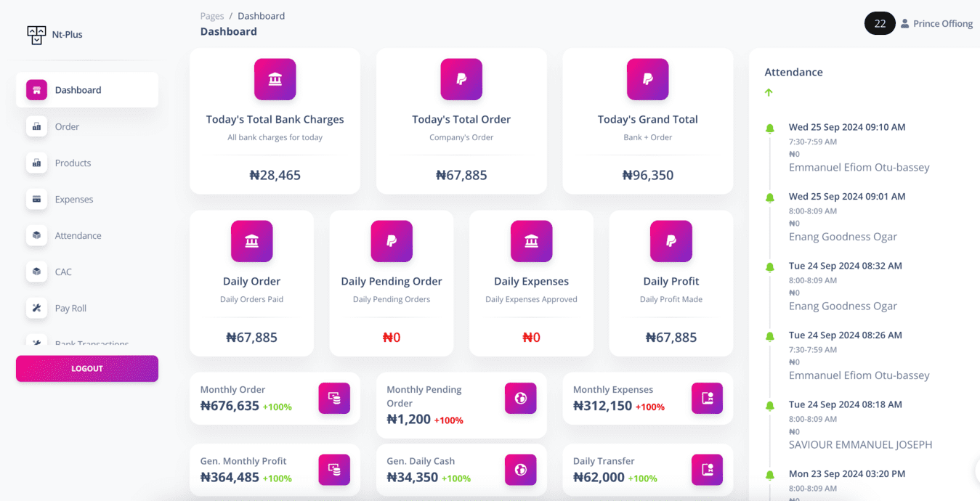The height and width of the screenshot is (501, 980).
Task: Click the ₦312,150 monthly expenses amount
Action: 603,406
